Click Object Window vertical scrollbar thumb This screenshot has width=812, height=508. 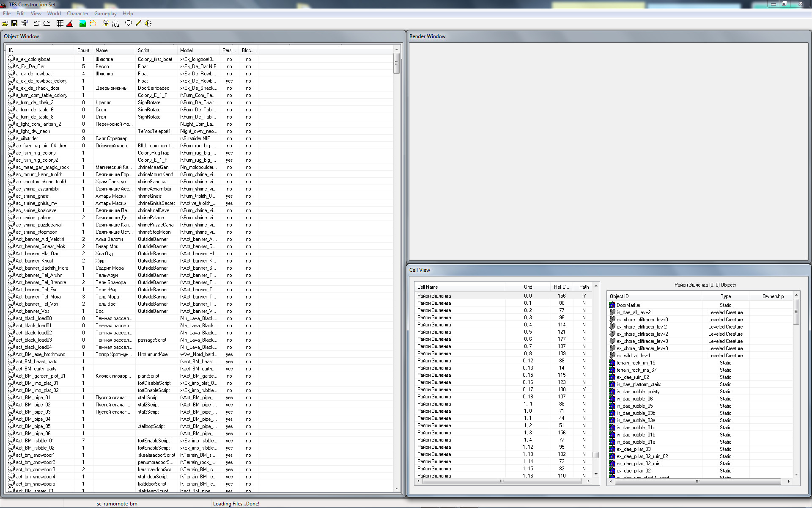396,63
